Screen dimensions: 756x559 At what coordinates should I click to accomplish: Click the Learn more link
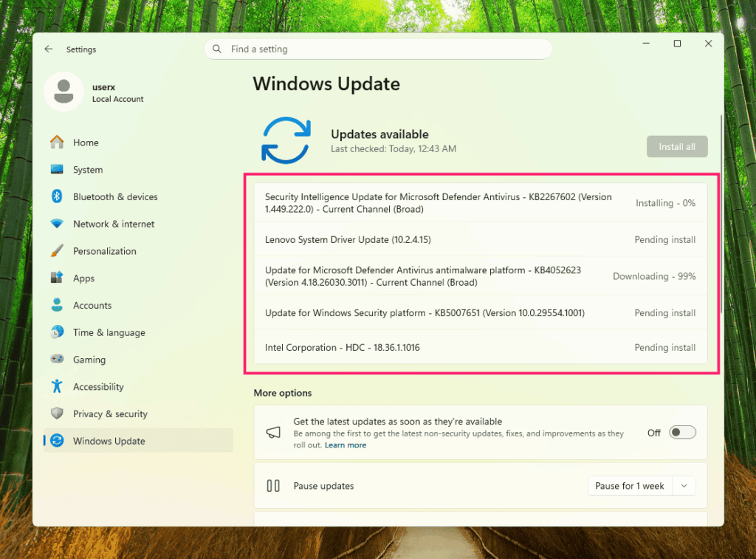(x=346, y=445)
